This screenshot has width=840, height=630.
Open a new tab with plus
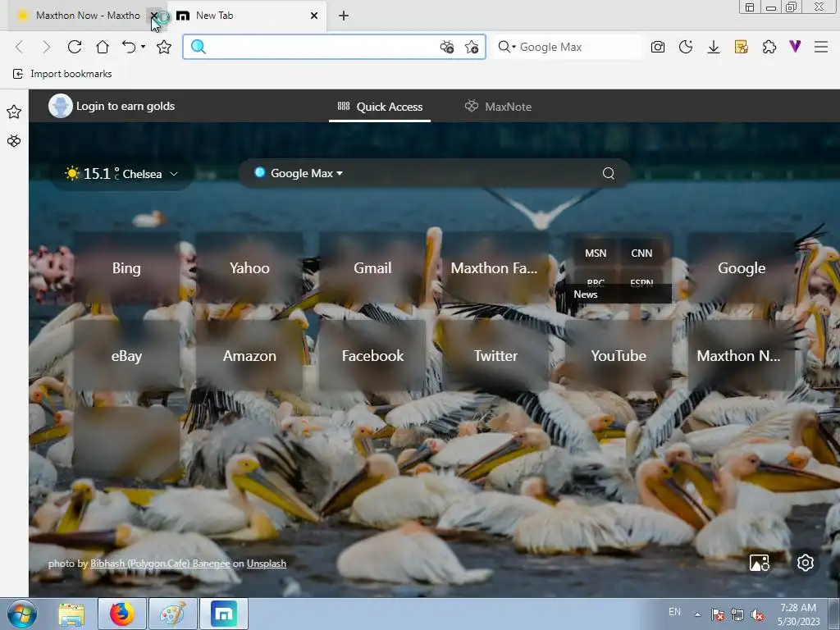pyautogui.click(x=344, y=16)
